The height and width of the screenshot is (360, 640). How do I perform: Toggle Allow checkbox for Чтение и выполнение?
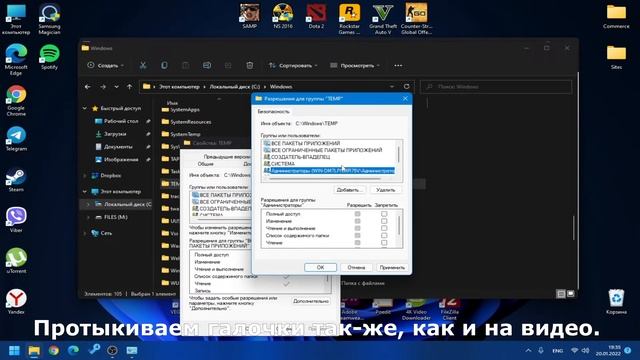click(358, 228)
